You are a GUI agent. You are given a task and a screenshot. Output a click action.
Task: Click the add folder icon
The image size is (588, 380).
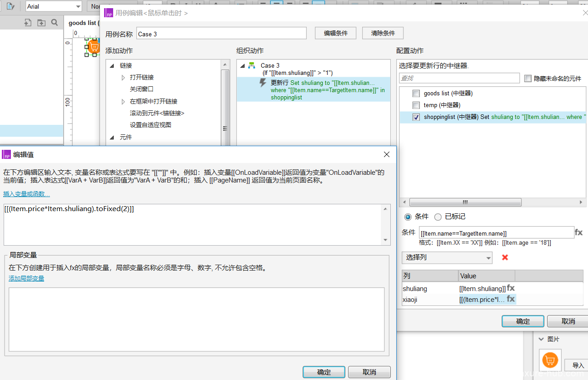tap(41, 23)
